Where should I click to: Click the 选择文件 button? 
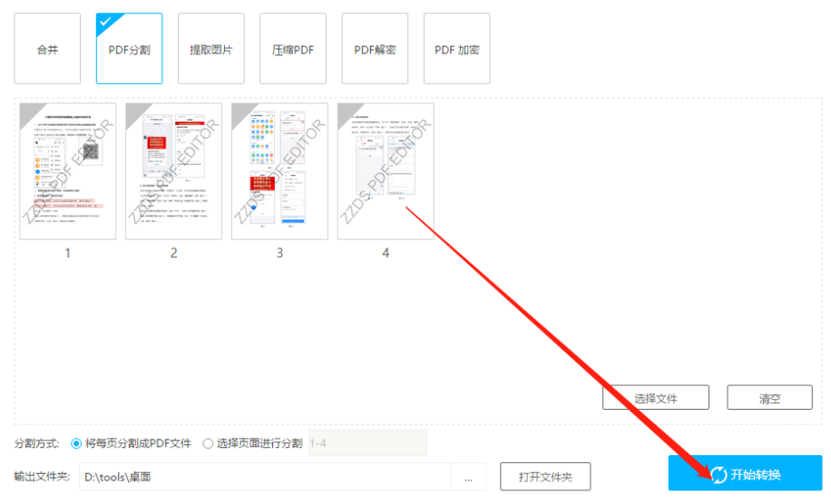point(656,398)
